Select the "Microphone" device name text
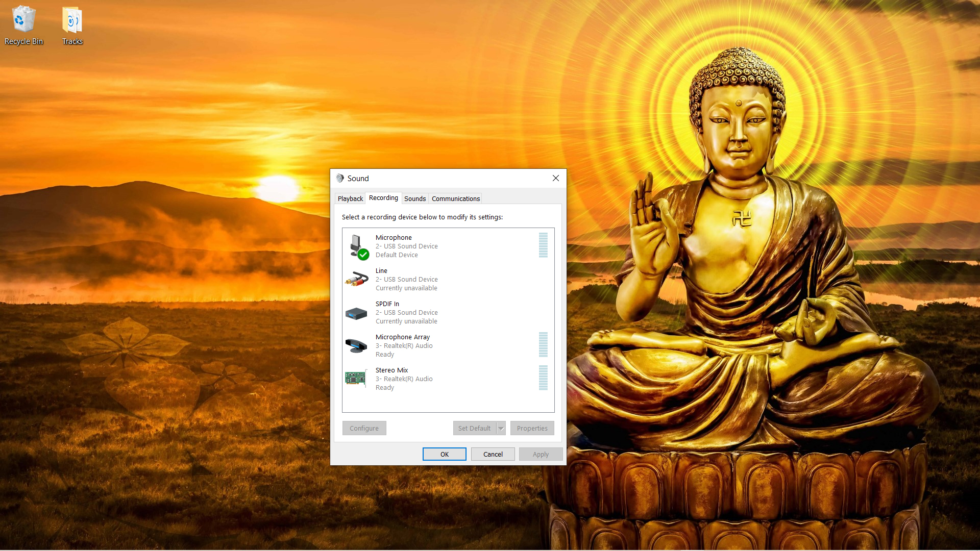The height and width of the screenshot is (551, 980). [x=394, y=237]
